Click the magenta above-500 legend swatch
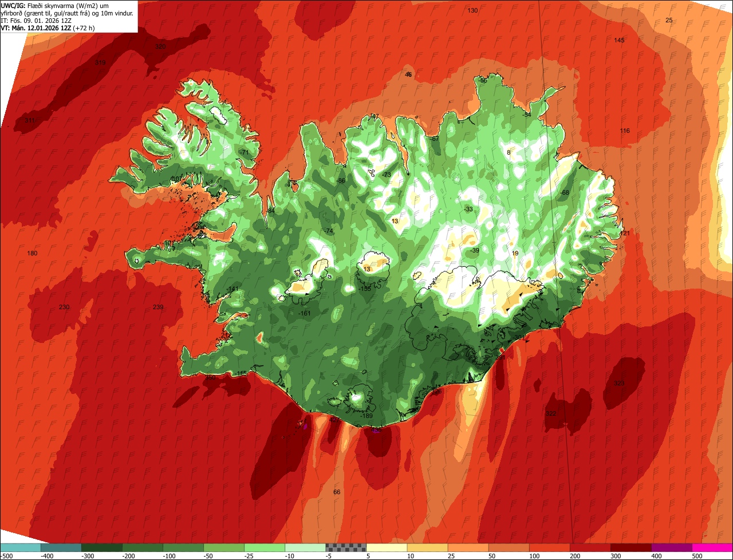 (x=712, y=547)
